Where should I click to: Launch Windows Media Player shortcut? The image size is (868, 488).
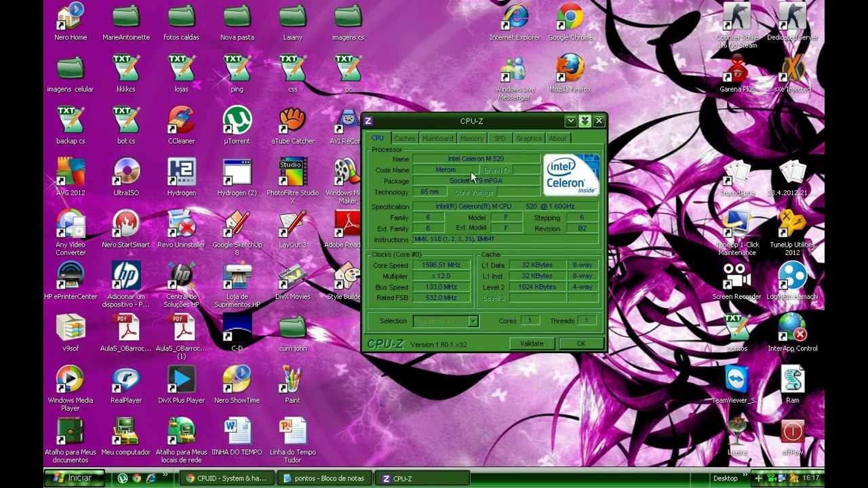(x=71, y=388)
